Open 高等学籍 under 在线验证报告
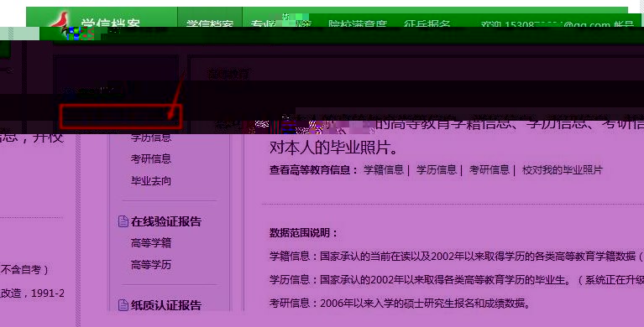644x327 pixels. [x=151, y=243]
